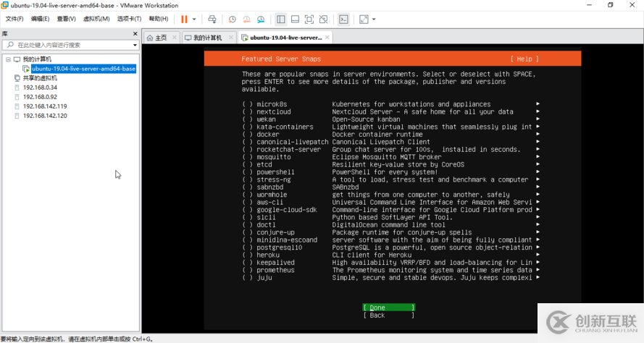This screenshot has height=343, width=644.
Task: Click the thumbnail bar layout icon
Action: click(x=295, y=20)
